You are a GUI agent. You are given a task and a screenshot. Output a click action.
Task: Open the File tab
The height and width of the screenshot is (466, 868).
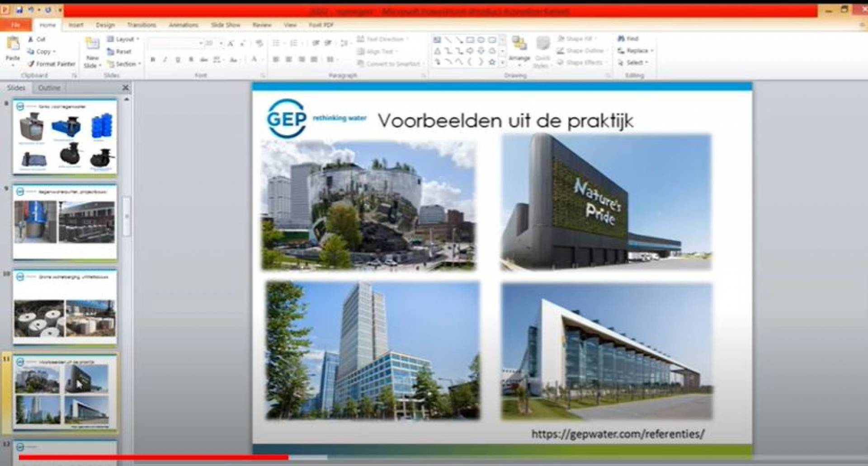[16, 25]
